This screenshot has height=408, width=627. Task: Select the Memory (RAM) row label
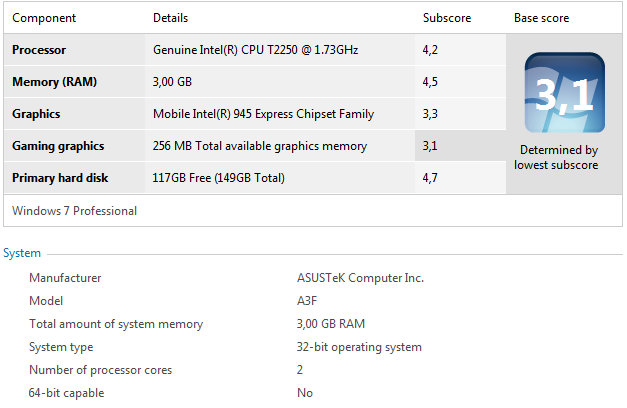coord(54,82)
